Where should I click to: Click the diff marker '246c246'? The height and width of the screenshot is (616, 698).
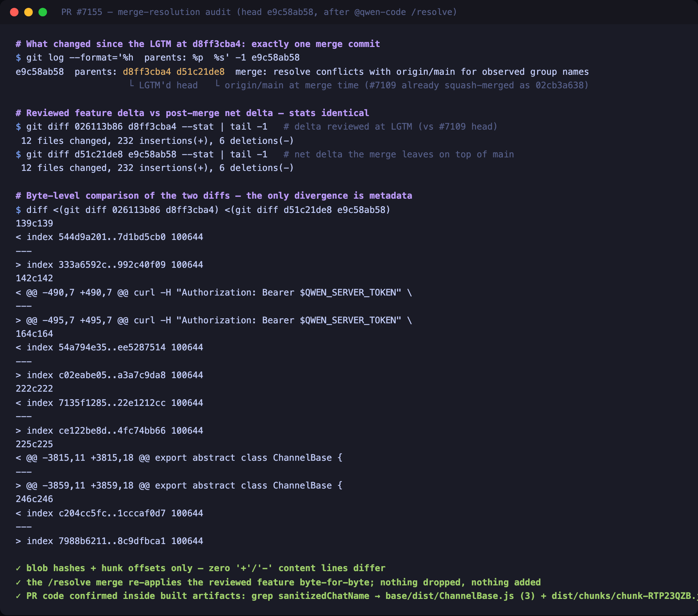34,499
